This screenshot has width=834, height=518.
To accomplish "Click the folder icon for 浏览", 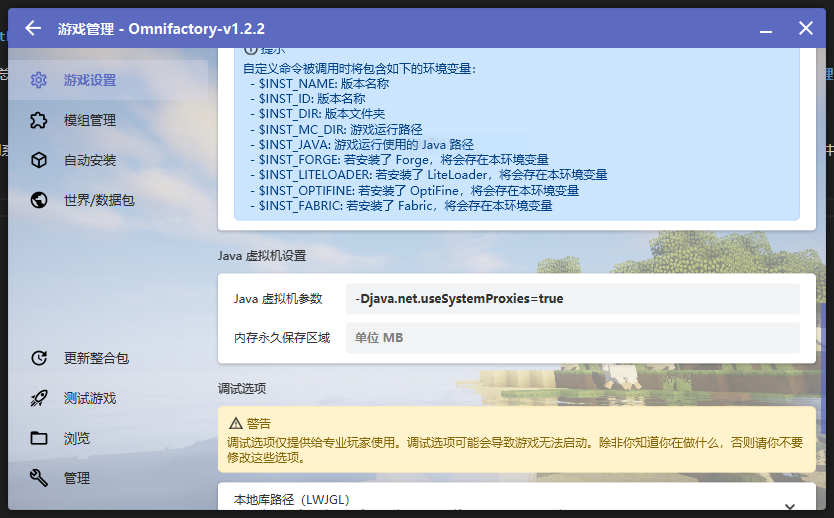I will click(x=39, y=438).
